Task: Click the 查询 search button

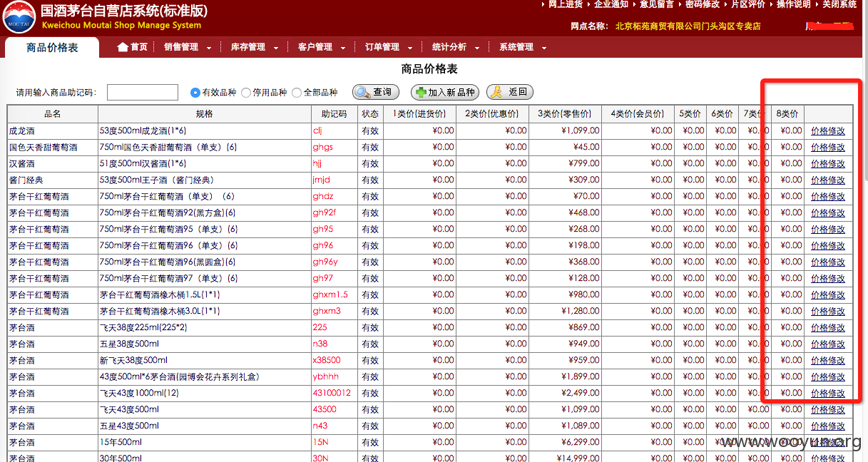Action: (376, 92)
